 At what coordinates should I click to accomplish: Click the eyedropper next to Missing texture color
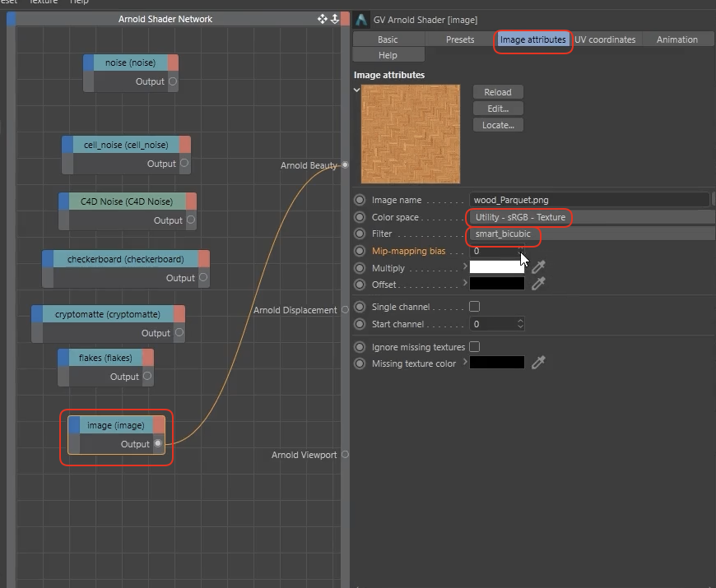[538, 363]
